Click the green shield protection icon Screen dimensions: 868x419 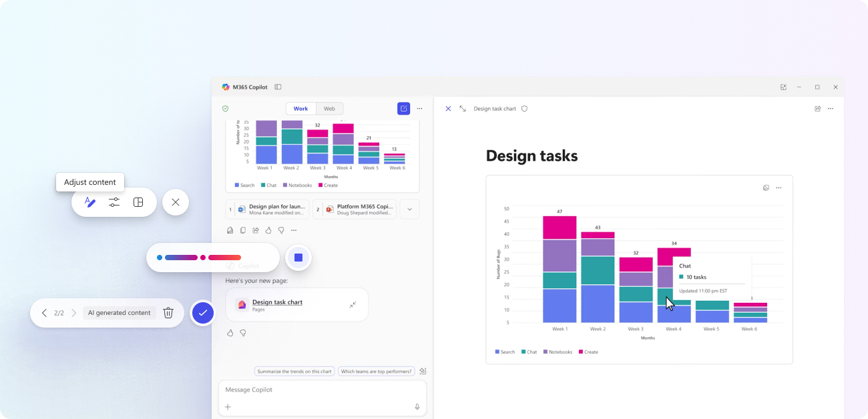point(226,108)
